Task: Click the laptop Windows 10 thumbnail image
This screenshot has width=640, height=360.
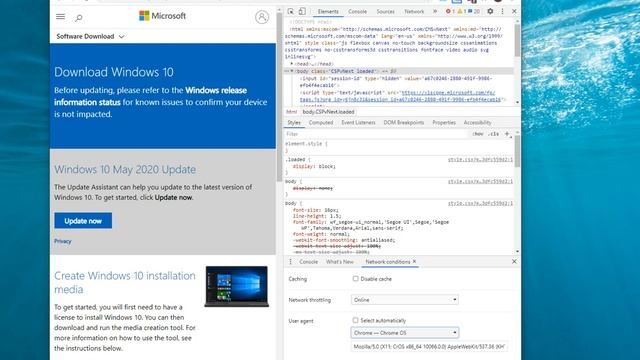Action: [x=237, y=286]
